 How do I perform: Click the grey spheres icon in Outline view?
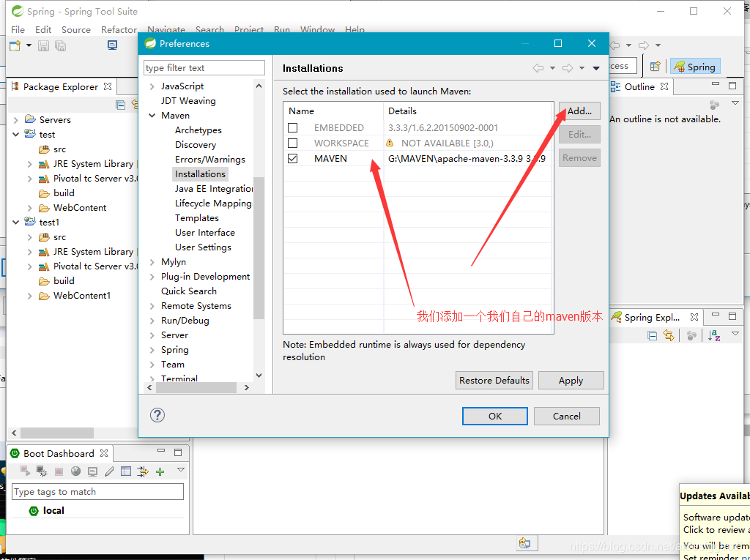tap(714, 105)
